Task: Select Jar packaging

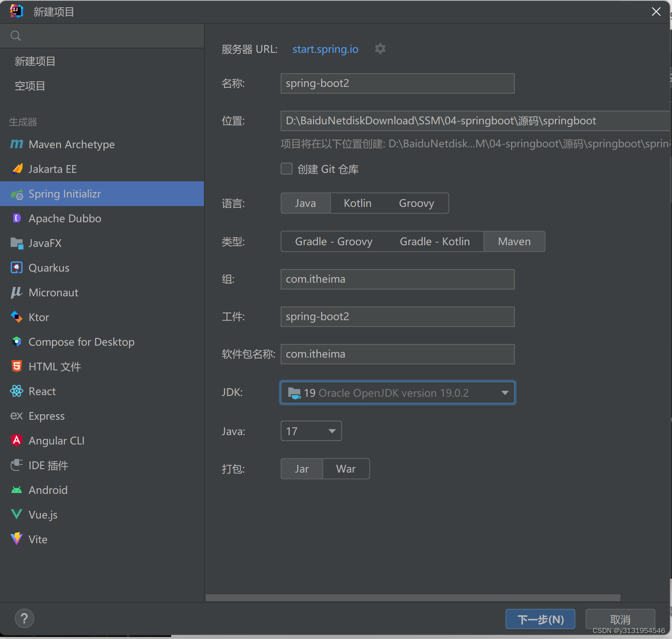Action: click(302, 469)
